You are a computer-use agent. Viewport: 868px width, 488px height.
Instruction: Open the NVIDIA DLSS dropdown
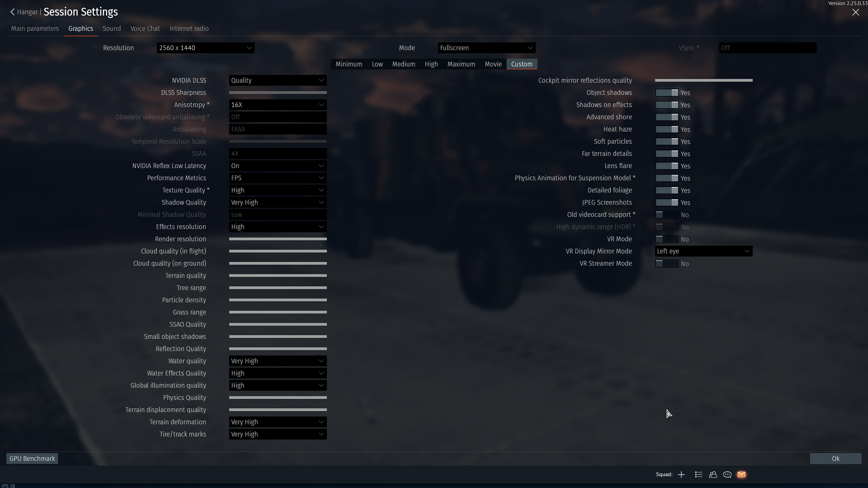pyautogui.click(x=278, y=80)
